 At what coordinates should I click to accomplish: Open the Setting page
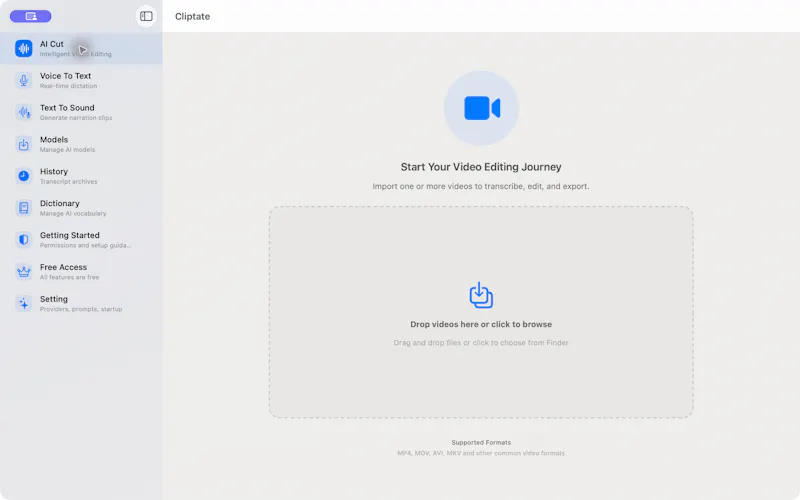click(x=81, y=304)
